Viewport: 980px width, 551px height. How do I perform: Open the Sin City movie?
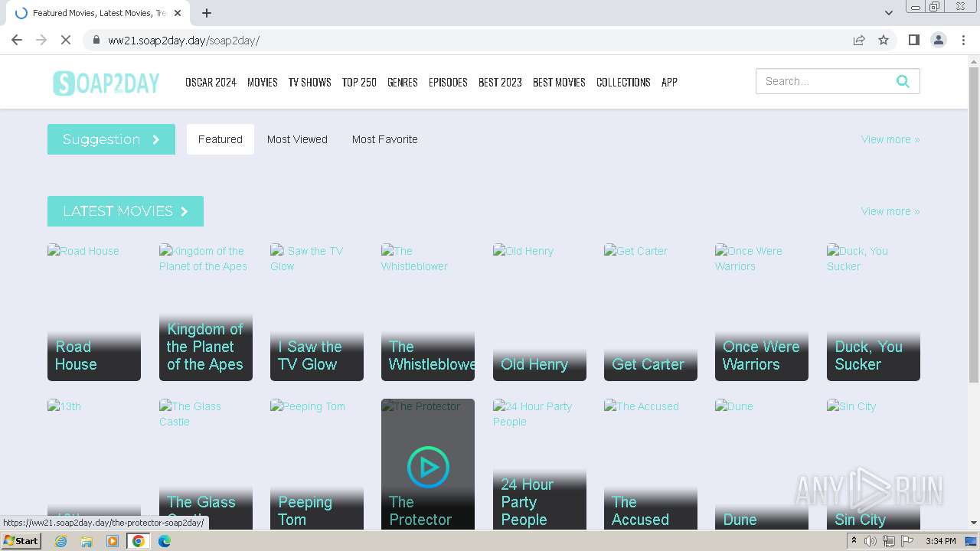click(x=874, y=464)
